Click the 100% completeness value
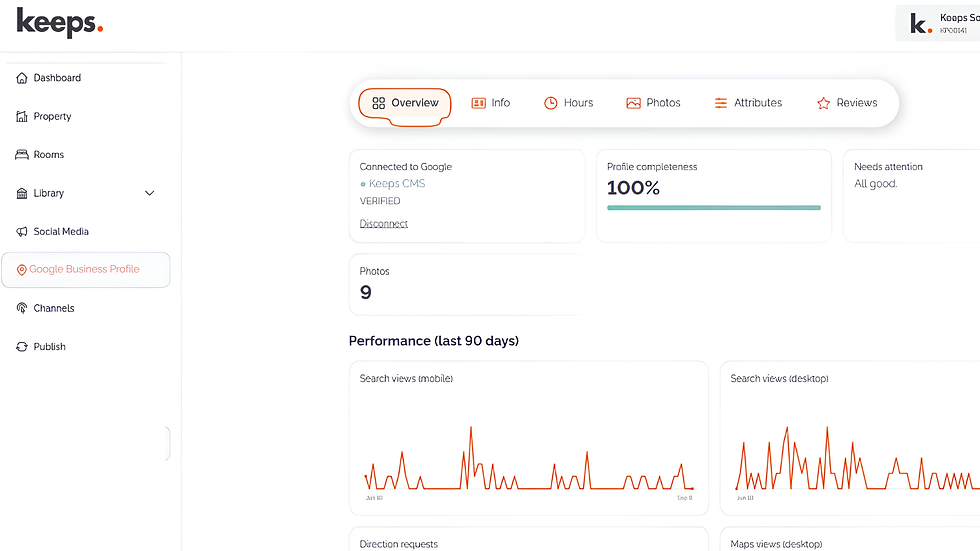This screenshot has width=980, height=551. pyautogui.click(x=633, y=188)
